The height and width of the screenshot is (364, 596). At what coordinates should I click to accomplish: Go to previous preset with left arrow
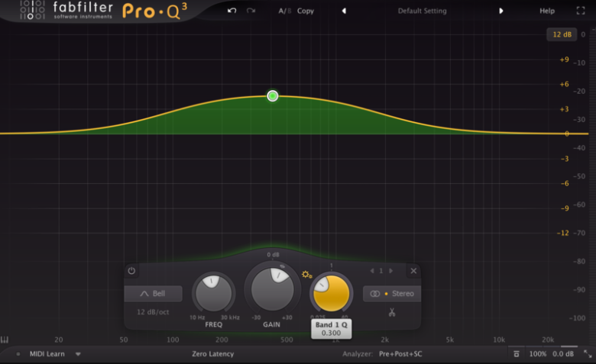(x=344, y=11)
